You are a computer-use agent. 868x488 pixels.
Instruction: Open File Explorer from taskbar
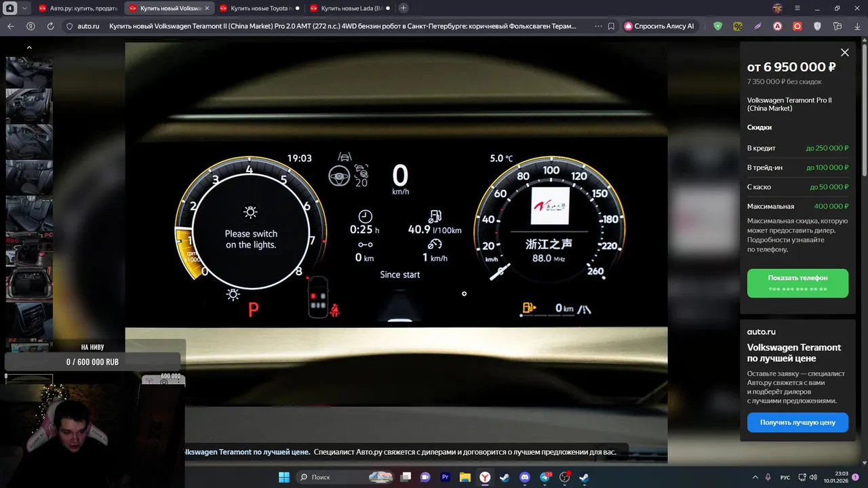pos(465,477)
